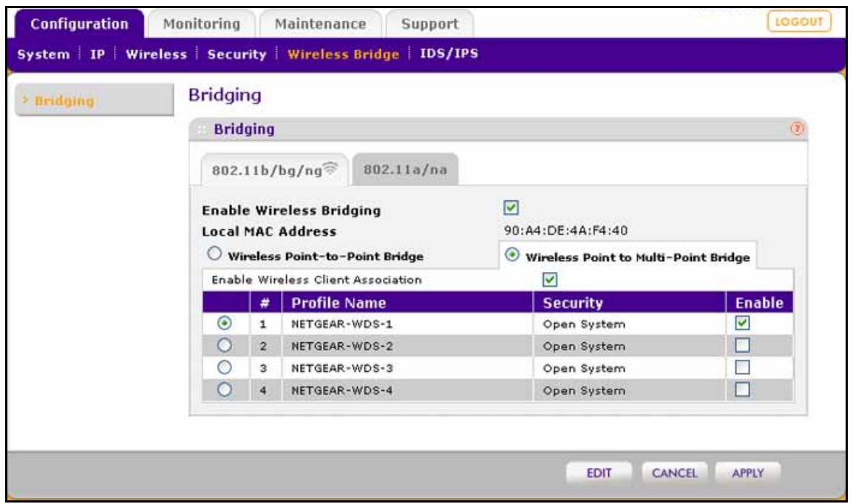Switch to the 802.11a/na radio tab
This screenshot has height=504, width=853.
pos(405,170)
